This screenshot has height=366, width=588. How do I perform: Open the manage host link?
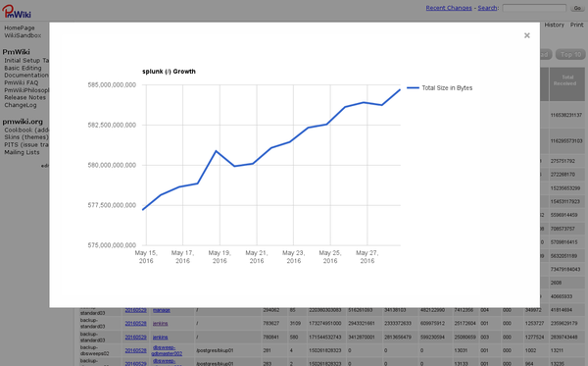coord(162,310)
